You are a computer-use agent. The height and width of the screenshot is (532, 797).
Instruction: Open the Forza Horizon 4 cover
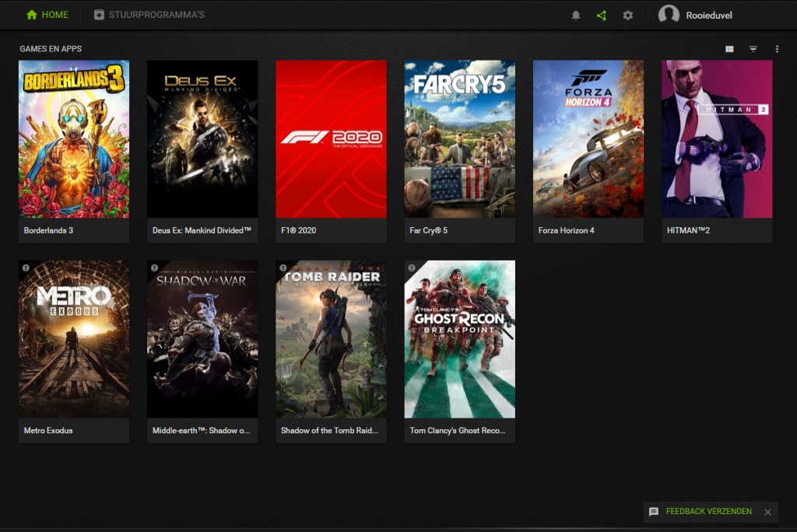(588, 139)
